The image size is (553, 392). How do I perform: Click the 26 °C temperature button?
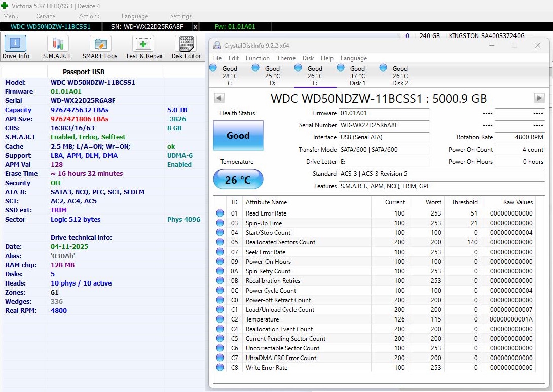238,180
